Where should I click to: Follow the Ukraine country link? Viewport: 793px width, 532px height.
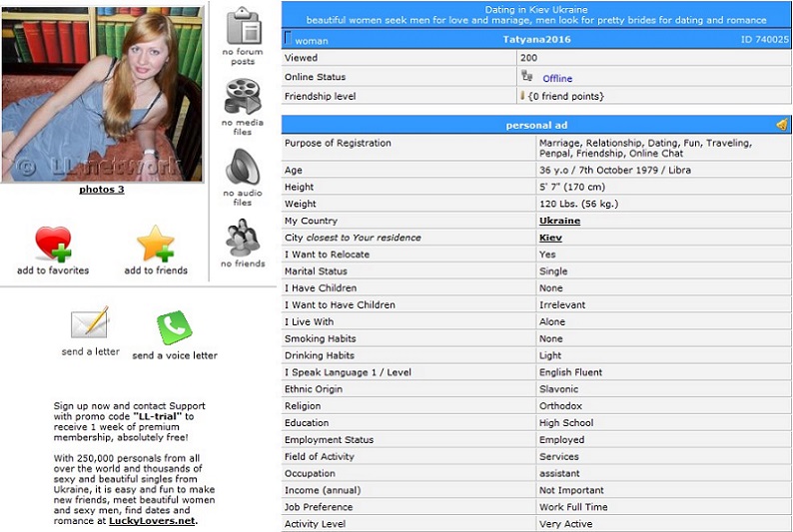click(x=559, y=221)
